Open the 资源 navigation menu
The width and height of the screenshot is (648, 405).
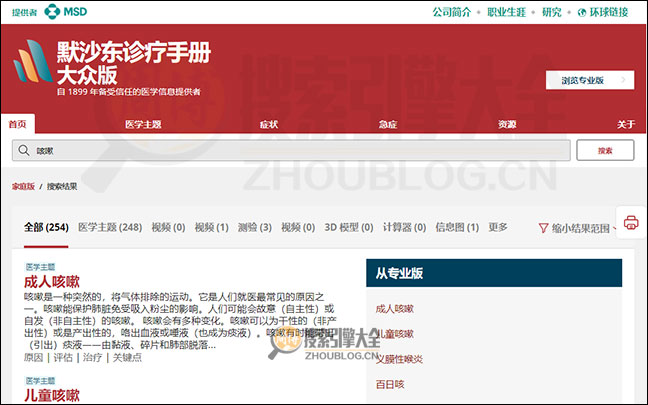(x=507, y=124)
